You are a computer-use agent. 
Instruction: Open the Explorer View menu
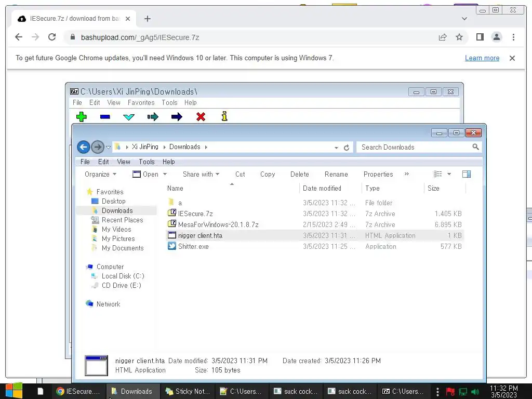[124, 162]
